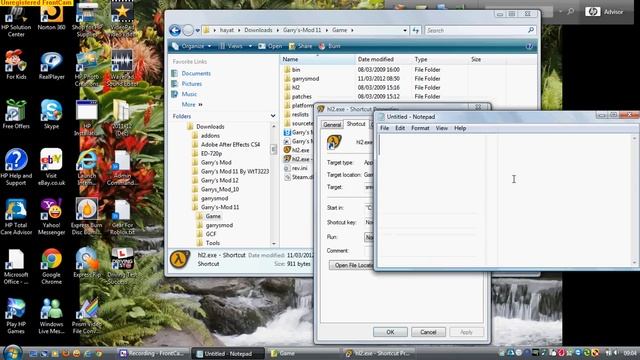Select GCF folder in tree
The width and height of the screenshot is (640, 360).
[211, 234]
